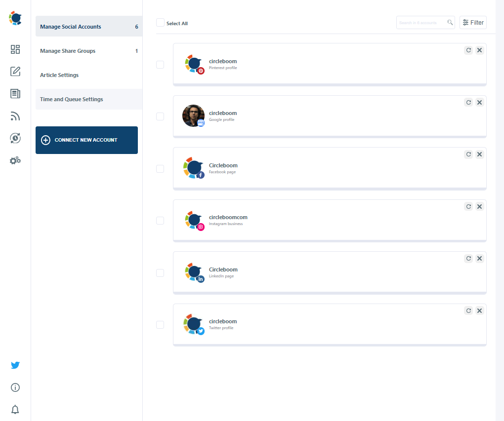
Task: Refresh the circleboom Pinterest profile
Action: (x=468, y=50)
